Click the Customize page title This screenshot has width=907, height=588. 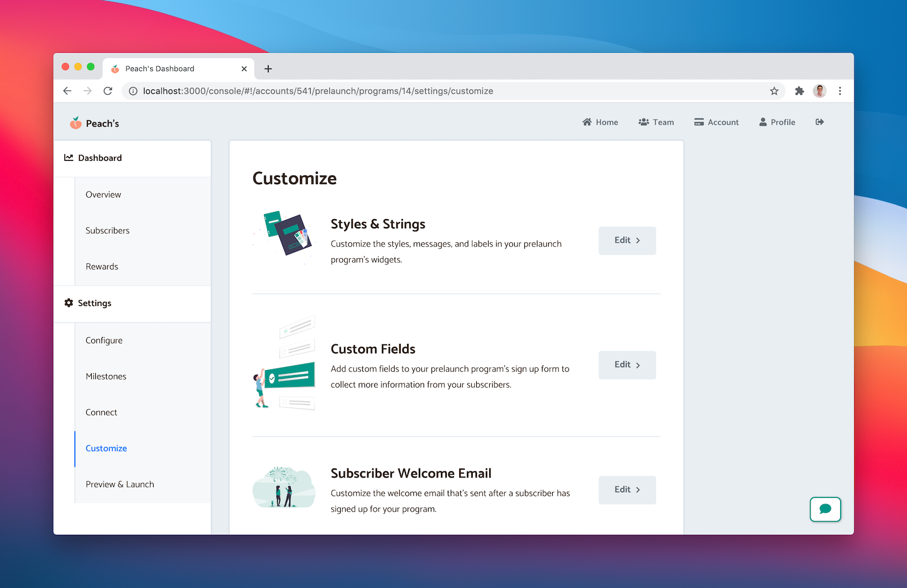pyautogui.click(x=294, y=178)
